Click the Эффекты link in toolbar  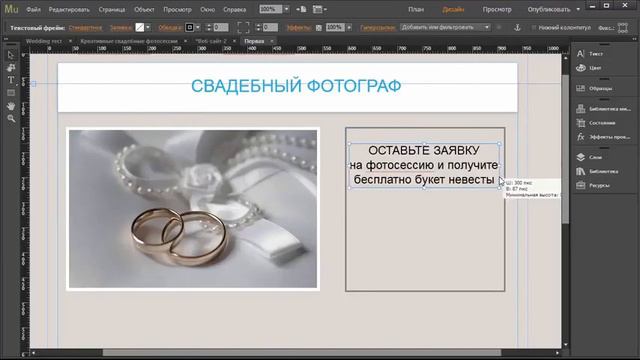click(x=299, y=28)
